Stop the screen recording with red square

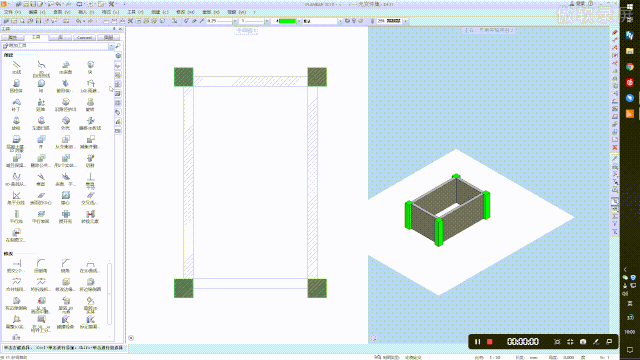pos(490,342)
